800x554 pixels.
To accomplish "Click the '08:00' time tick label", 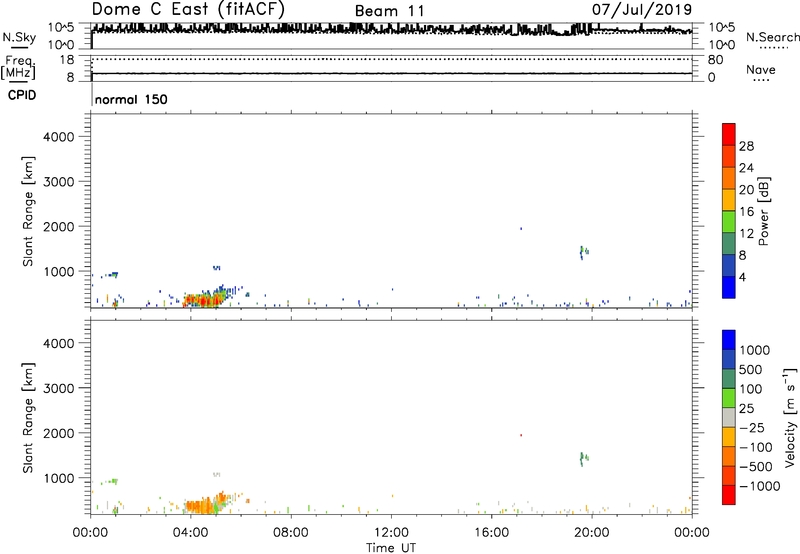I will tap(291, 533).
